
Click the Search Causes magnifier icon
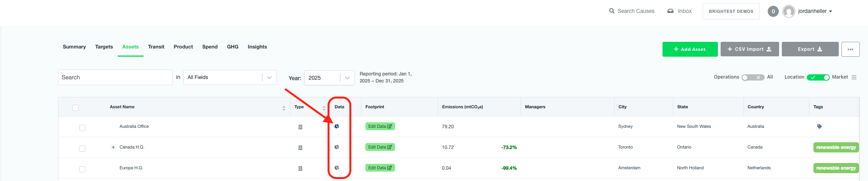click(x=612, y=11)
